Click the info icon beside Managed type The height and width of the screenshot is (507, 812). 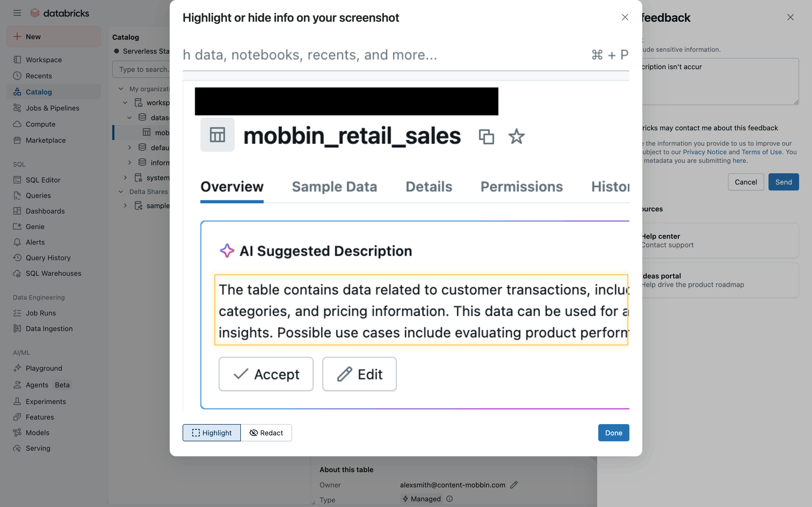click(x=450, y=499)
